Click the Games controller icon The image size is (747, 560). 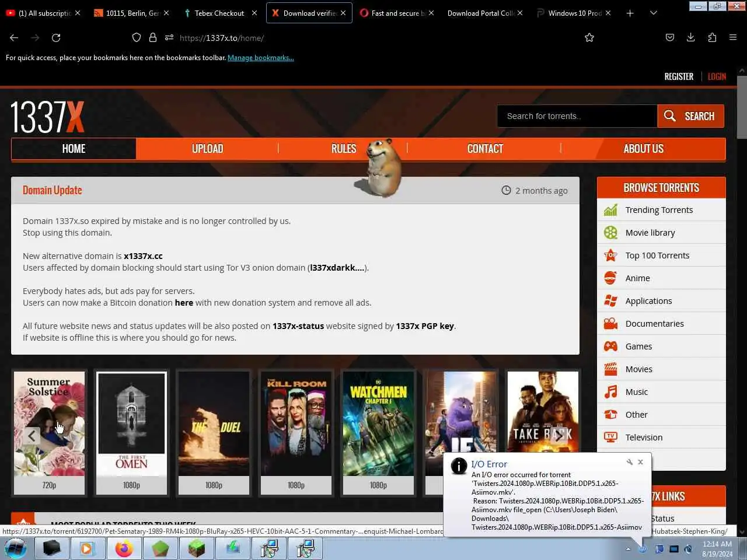[x=610, y=346]
